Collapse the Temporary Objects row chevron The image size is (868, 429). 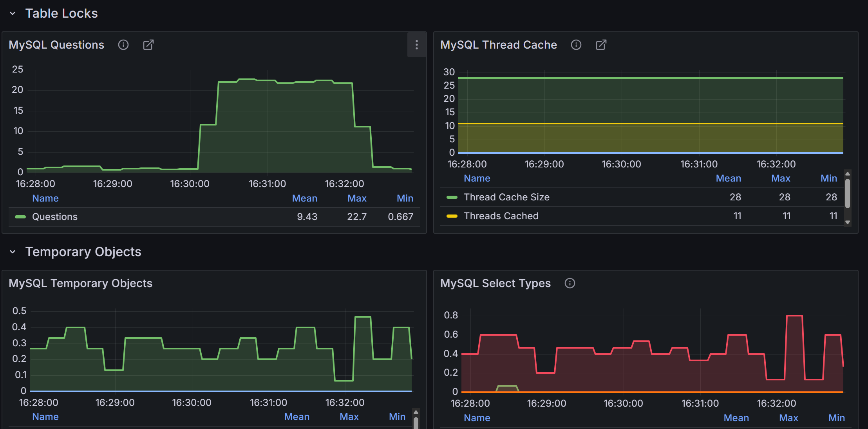click(13, 252)
